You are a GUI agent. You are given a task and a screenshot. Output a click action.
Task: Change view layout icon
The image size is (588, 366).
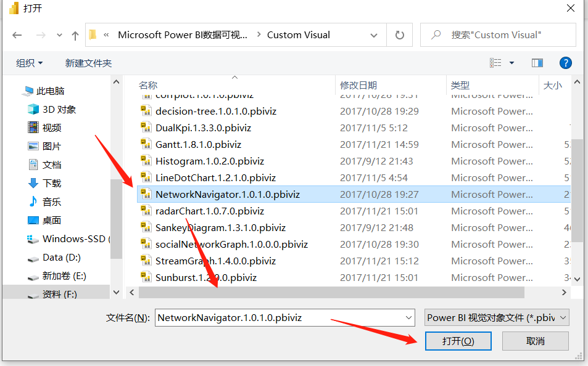(x=495, y=63)
